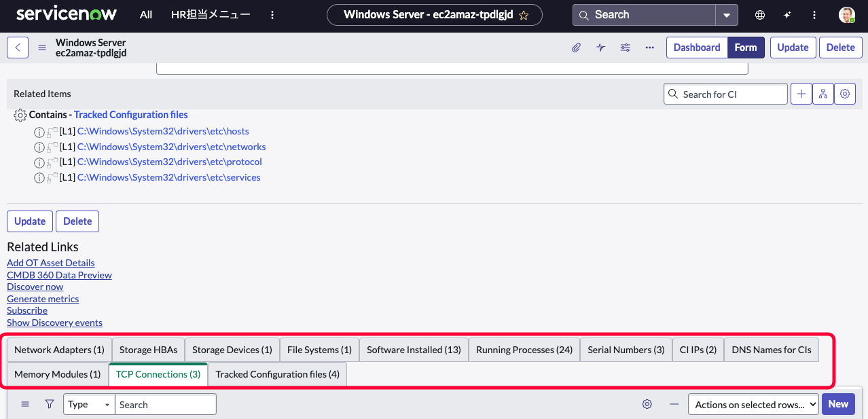This screenshot has height=419, width=868.
Task: Open the Type search field dropdown
Action: coord(89,404)
